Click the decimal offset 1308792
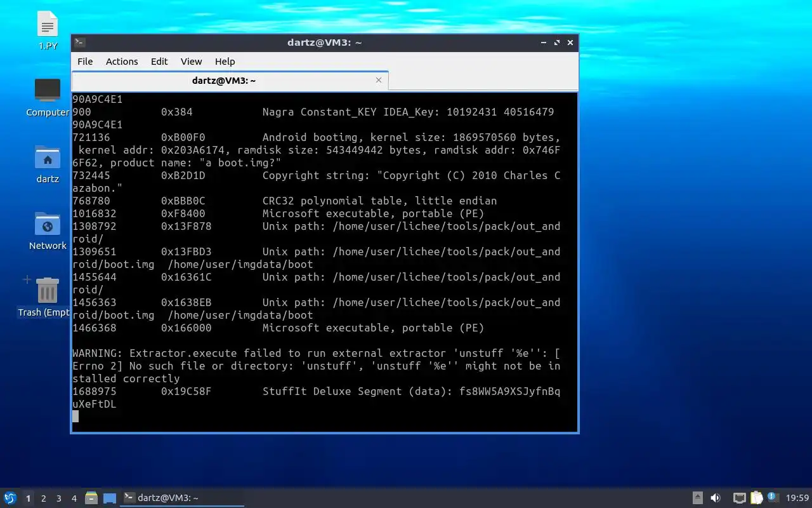The height and width of the screenshot is (508, 812). (94, 226)
